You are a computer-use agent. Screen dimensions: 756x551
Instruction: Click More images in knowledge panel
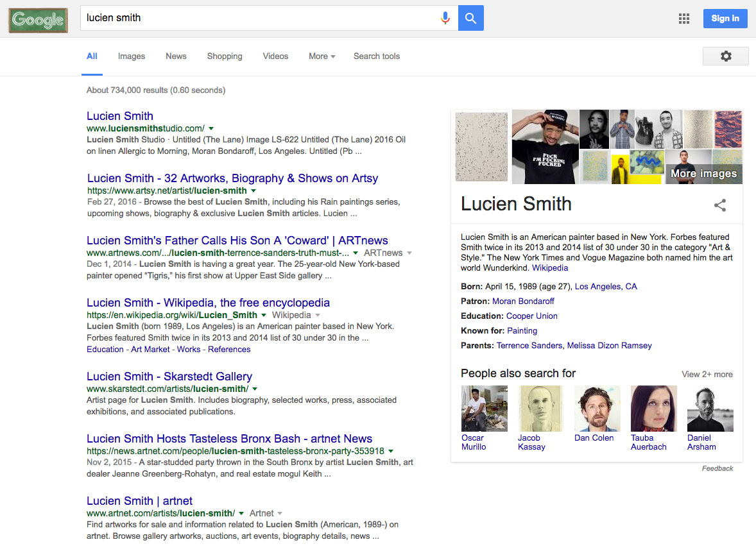703,174
